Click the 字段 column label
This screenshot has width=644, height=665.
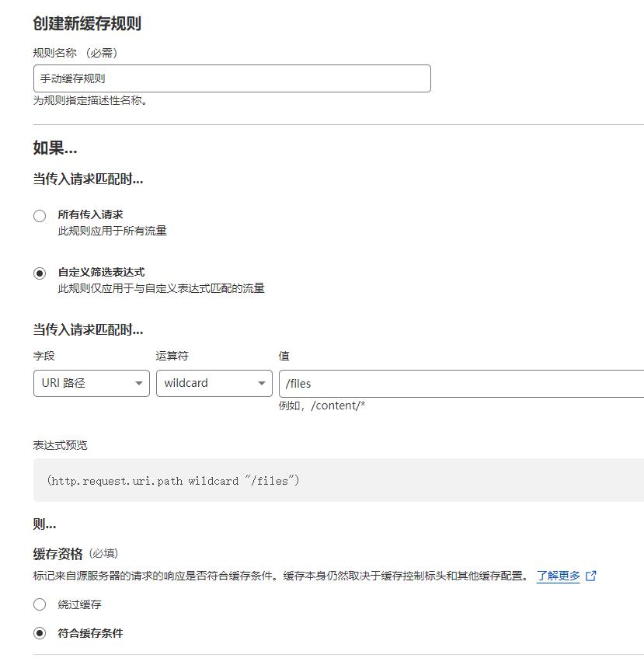[x=44, y=356]
